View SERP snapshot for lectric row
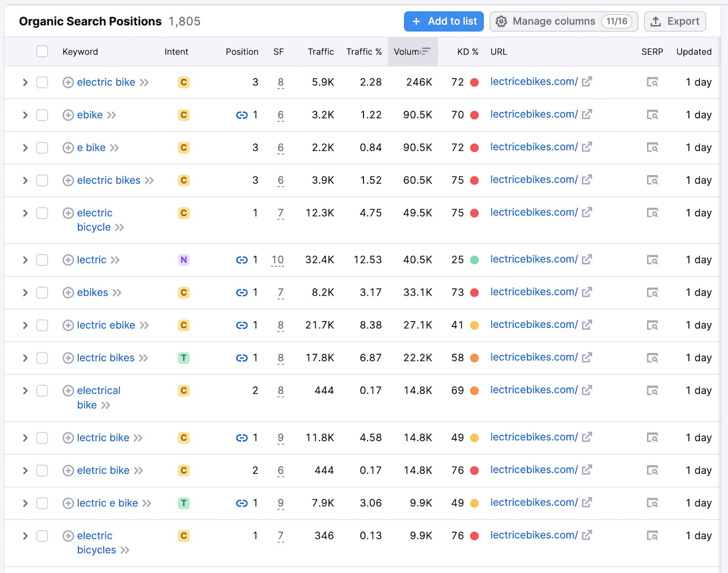Screen dimensions: 728x573 click(x=652, y=260)
